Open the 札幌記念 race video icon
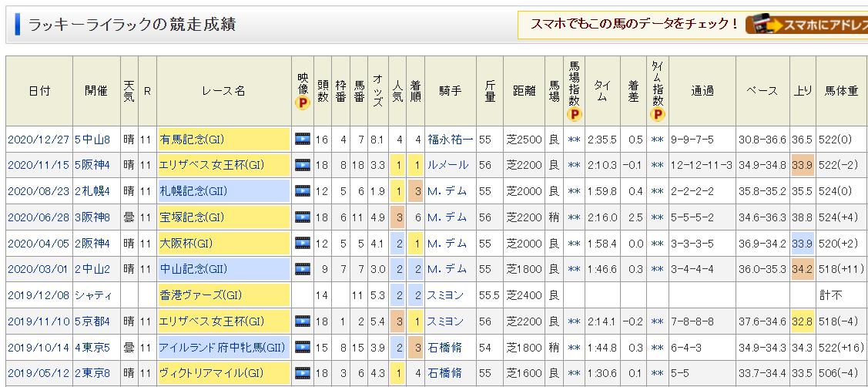 tap(302, 191)
